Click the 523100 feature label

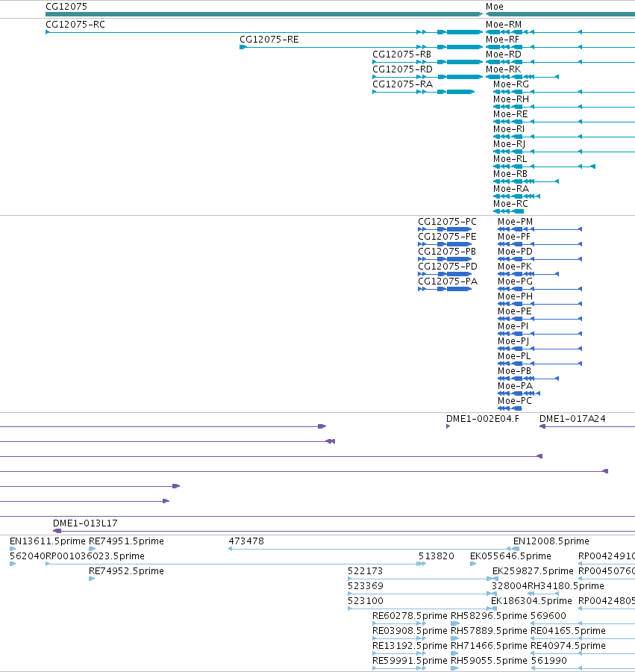[366, 601]
